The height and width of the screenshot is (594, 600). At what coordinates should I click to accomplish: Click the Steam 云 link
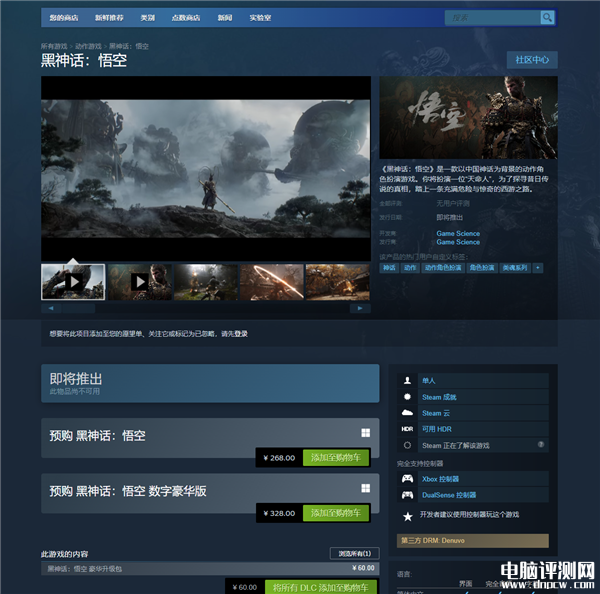tap(436, 413)
